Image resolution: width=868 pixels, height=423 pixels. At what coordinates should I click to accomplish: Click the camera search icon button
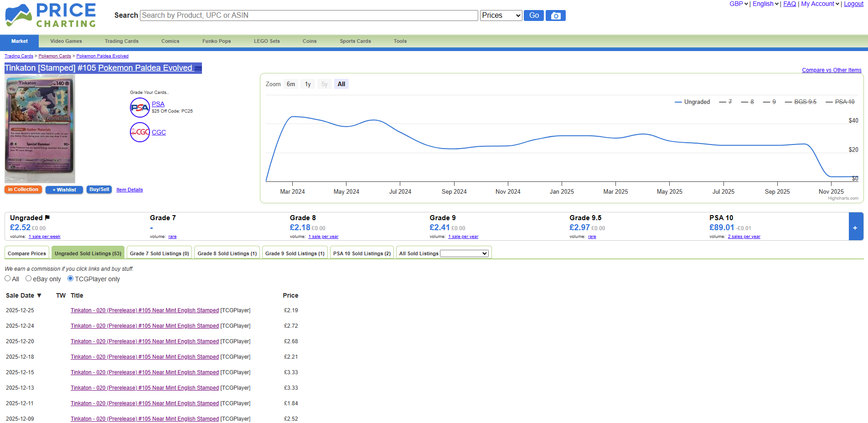coord(555,15)
